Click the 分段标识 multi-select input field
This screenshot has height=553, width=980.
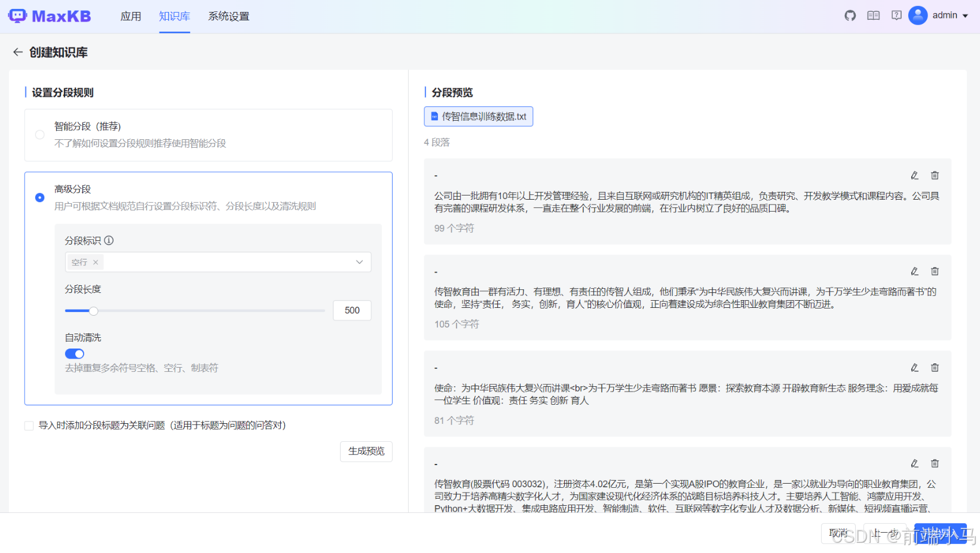[218, 262]
